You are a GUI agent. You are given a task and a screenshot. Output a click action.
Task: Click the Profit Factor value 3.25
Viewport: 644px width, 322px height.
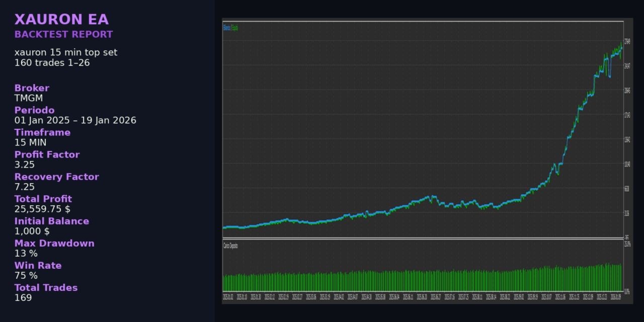pos(25,165)
